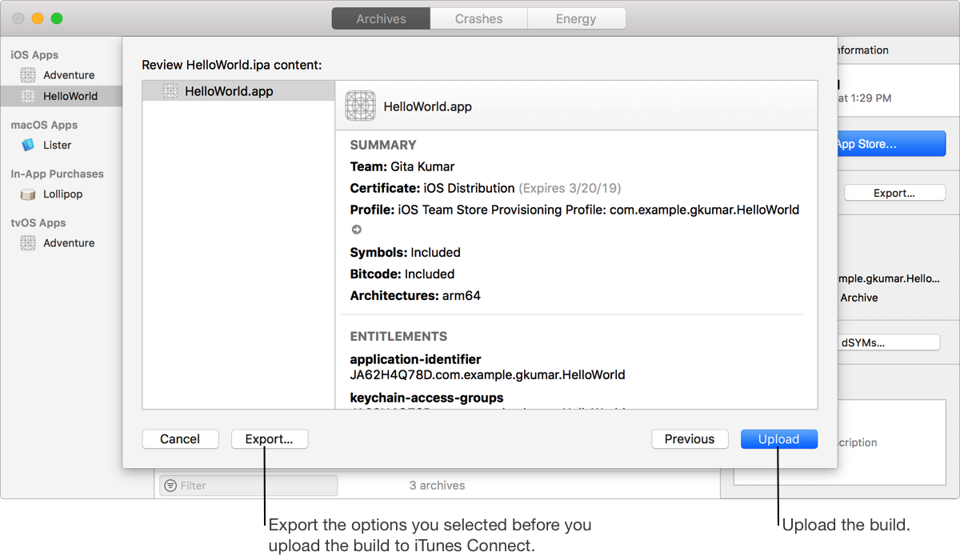960x560 pixels.
Task: Open the Crashes tab
Action: (x=478, y=18)
